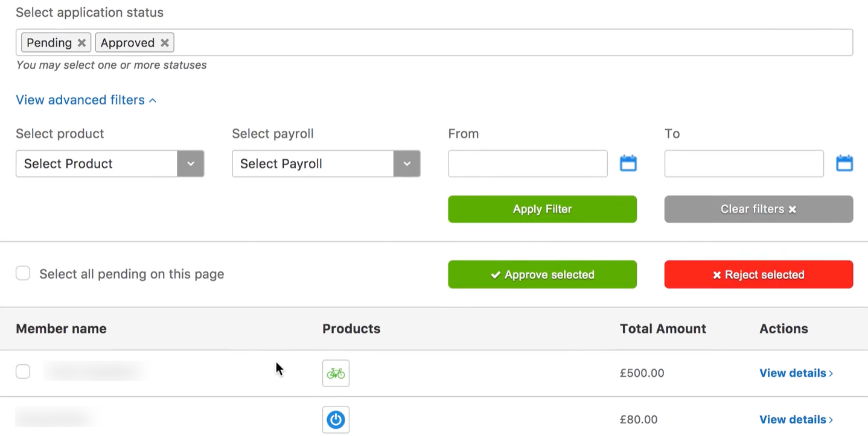Screen dimensions: 868x436
Task: View details of the £80.00 application
Action: [796, 420]
